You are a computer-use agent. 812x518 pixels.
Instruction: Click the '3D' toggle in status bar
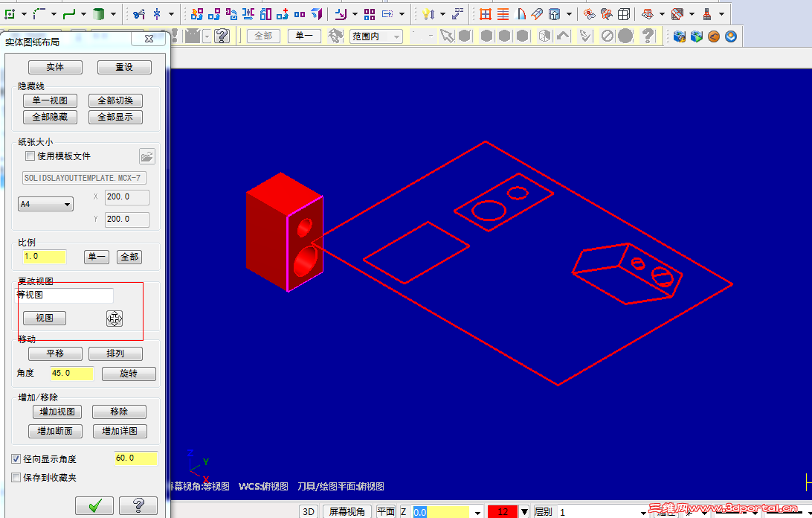[309, 512]
